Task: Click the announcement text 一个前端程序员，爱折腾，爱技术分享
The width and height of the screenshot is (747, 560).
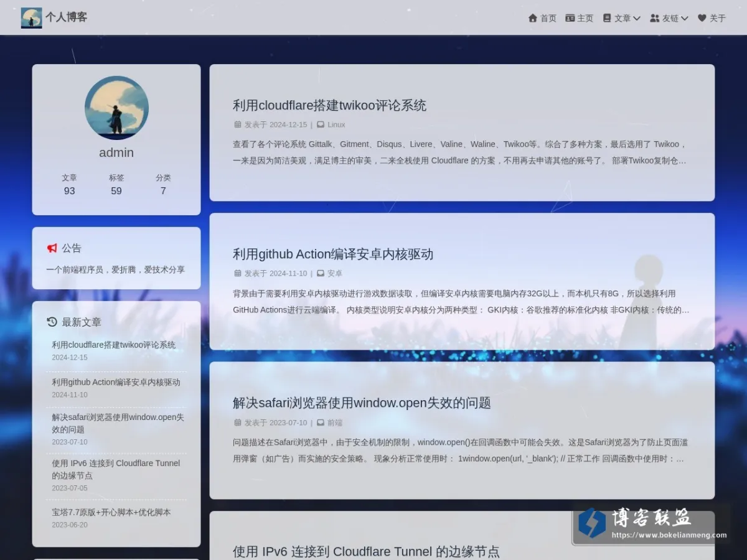Action: coord(116,269)
